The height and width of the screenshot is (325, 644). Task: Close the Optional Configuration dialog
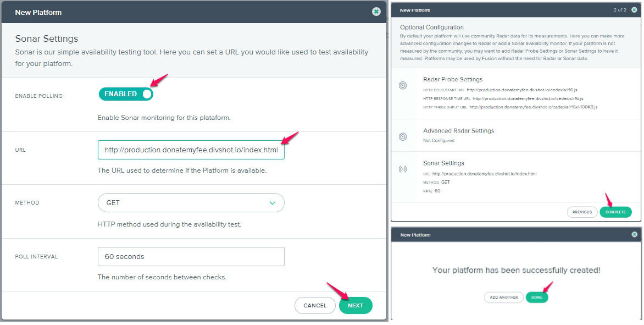[x=634, y=10]
